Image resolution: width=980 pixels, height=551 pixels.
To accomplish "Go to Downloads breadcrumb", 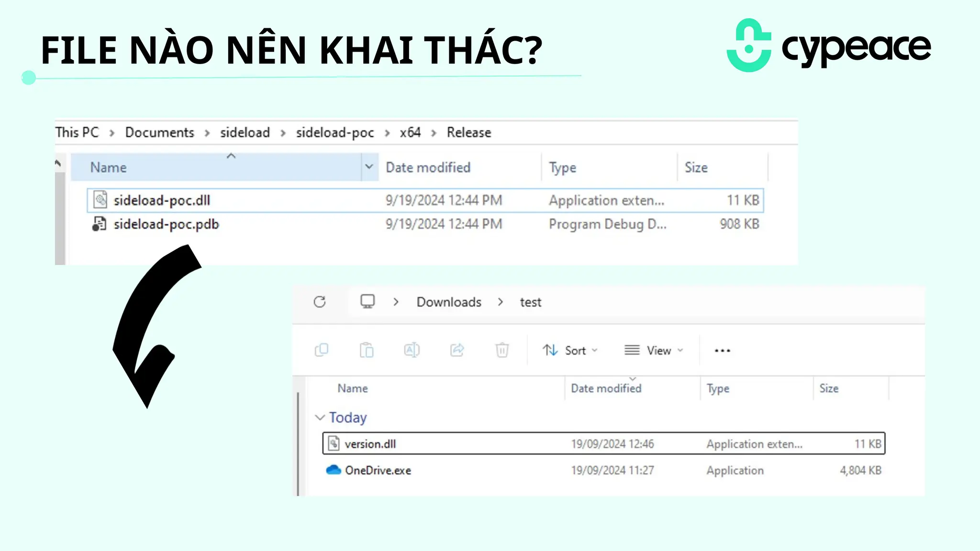I will (x=449, y=302).
